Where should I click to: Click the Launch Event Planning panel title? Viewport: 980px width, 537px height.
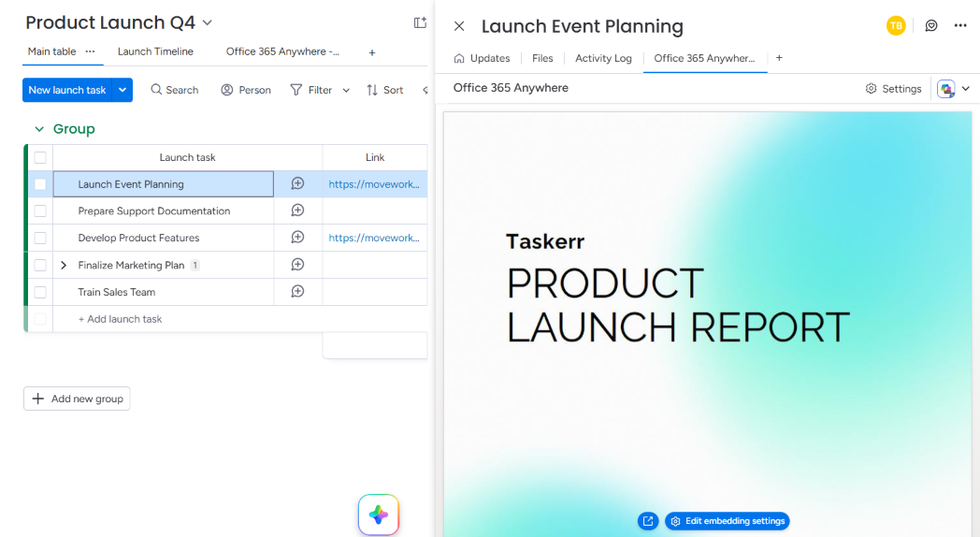coord(582,26)
